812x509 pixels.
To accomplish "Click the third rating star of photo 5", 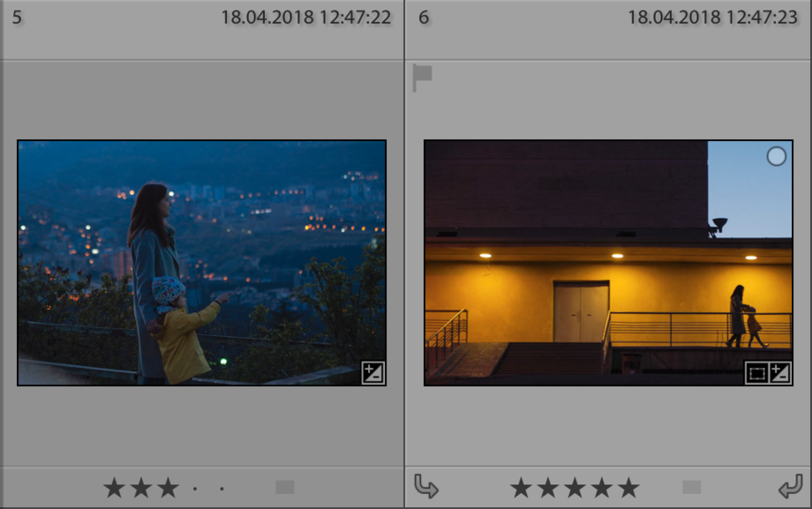I will coord(168,488).
